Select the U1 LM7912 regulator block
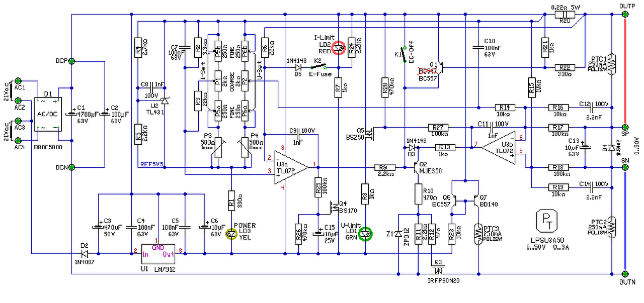 [158, 255]
